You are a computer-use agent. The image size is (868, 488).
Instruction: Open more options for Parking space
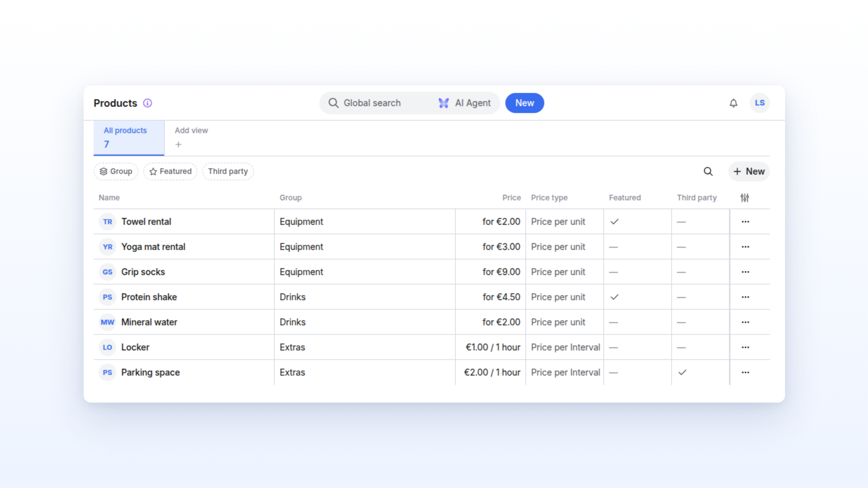click(745, 372)
